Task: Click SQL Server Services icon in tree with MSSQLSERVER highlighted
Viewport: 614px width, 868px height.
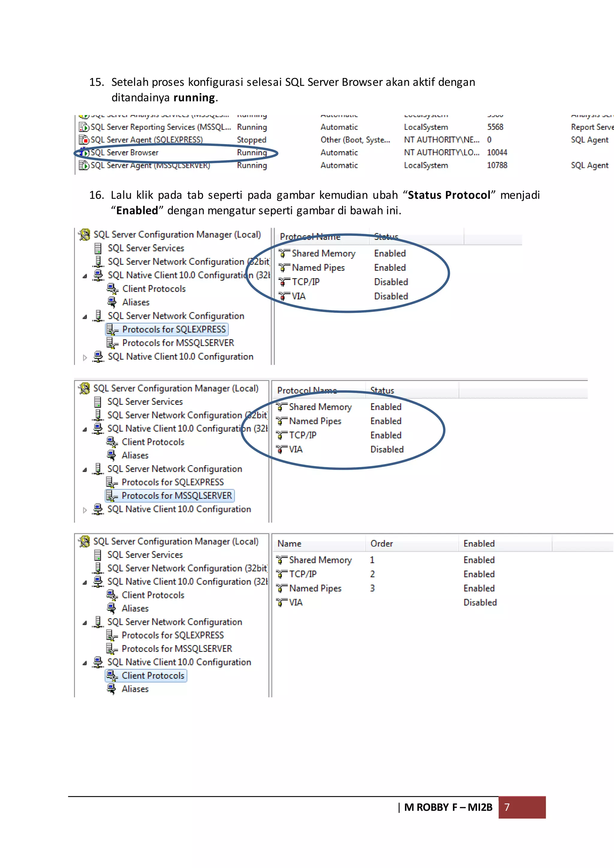Action: 97,402
